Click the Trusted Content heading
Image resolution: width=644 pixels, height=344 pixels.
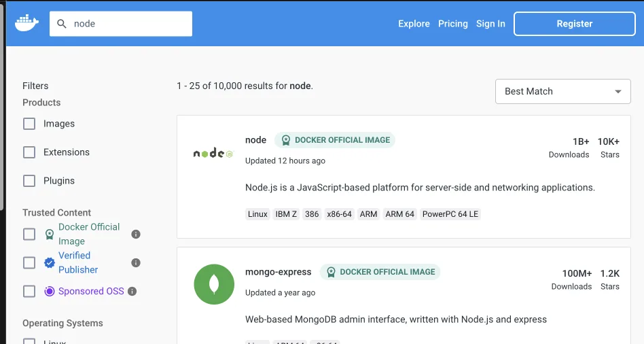(56, 213)
